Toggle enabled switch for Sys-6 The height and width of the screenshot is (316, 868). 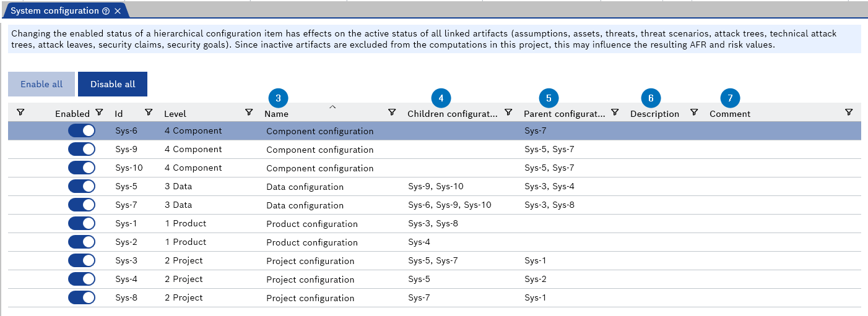[82, 130]
